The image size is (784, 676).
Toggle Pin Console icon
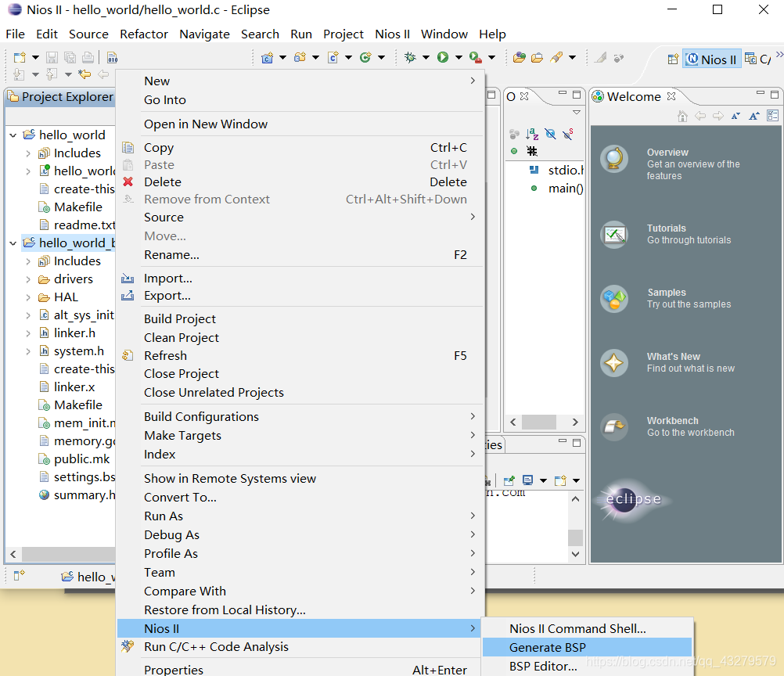click(x=509, y=480)
